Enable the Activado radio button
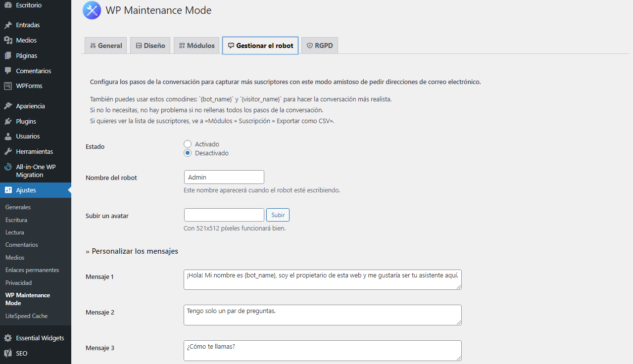Image resolution: width=633 pixels, height=364 pixels. click(188, 143)
